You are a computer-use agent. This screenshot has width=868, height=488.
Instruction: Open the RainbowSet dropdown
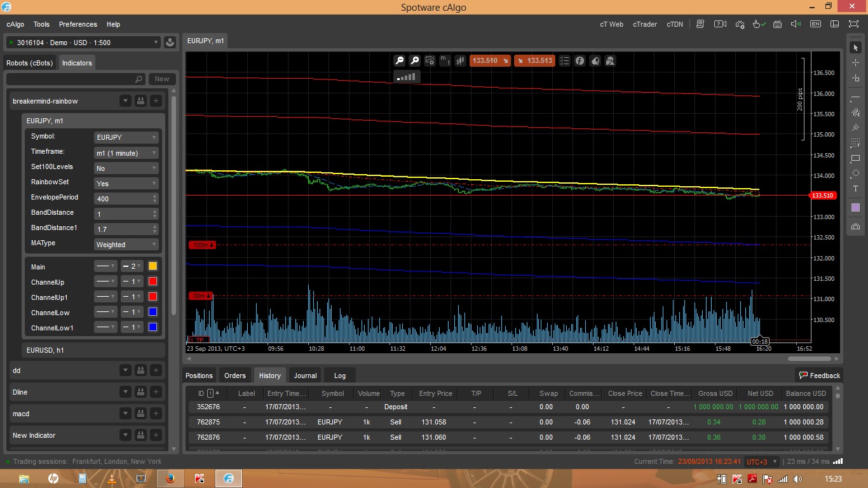coord(126,184)
